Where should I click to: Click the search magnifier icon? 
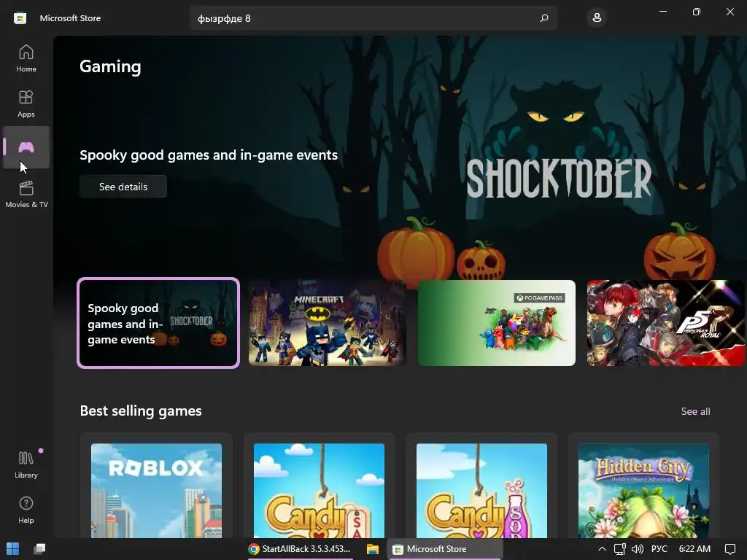point(544,18)
